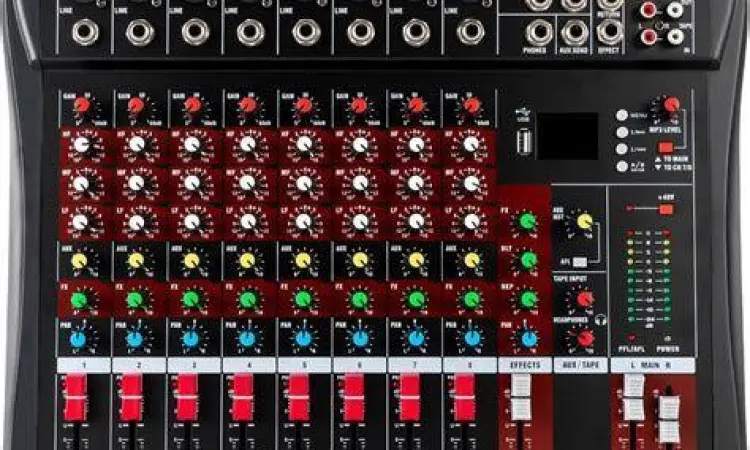Turn channel 2 green FX send knob
The image size is (750, 450).
135,300
